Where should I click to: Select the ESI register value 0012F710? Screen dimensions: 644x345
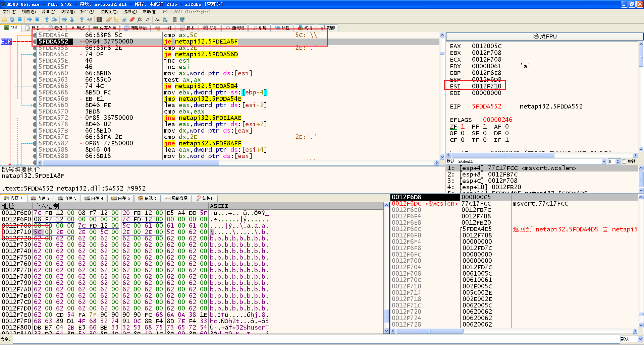pos(486,86)
